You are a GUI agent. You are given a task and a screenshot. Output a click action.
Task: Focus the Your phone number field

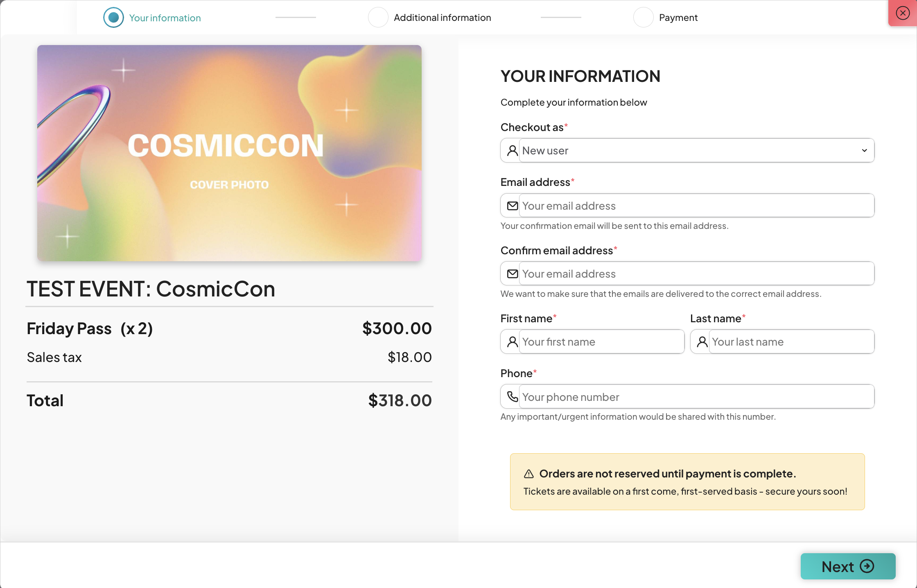click(696, 396)
